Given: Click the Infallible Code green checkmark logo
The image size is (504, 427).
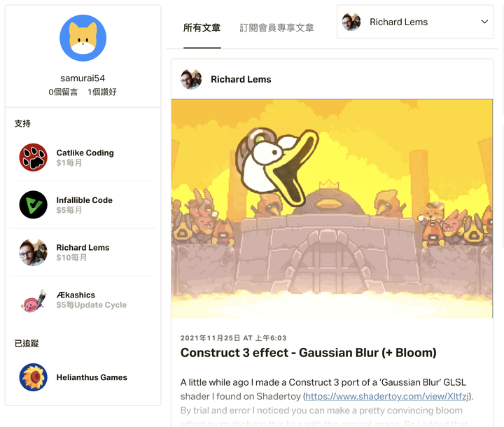Looking at the screenshot, I should 33,205.
